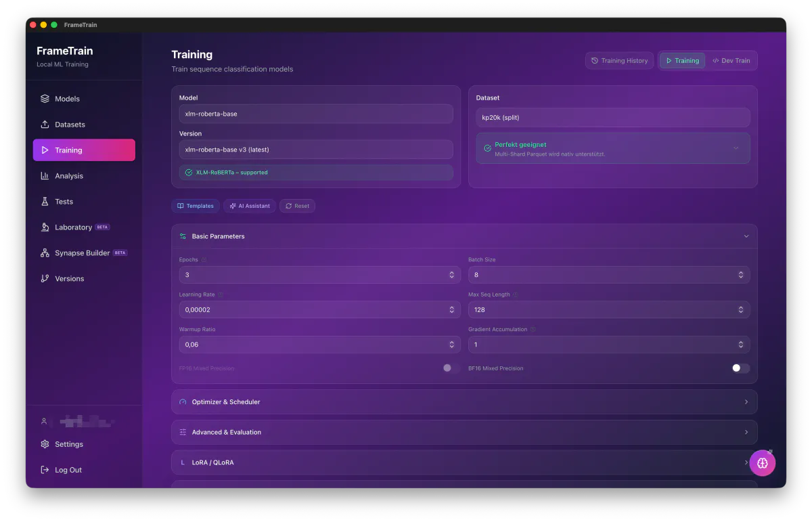Open the Training History button

click(x=619, y=60)
